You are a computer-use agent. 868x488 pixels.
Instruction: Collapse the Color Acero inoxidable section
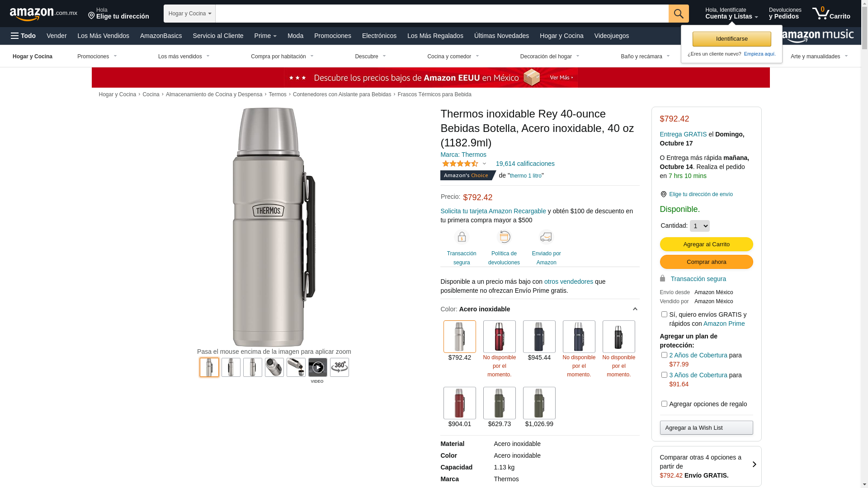pos(635,309)
